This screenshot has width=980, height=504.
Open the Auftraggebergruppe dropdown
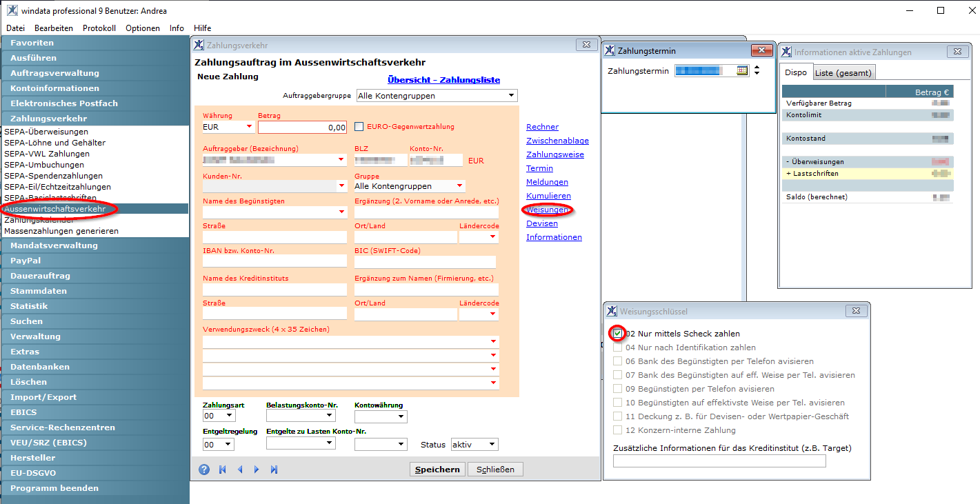click(x=511, y=96)
